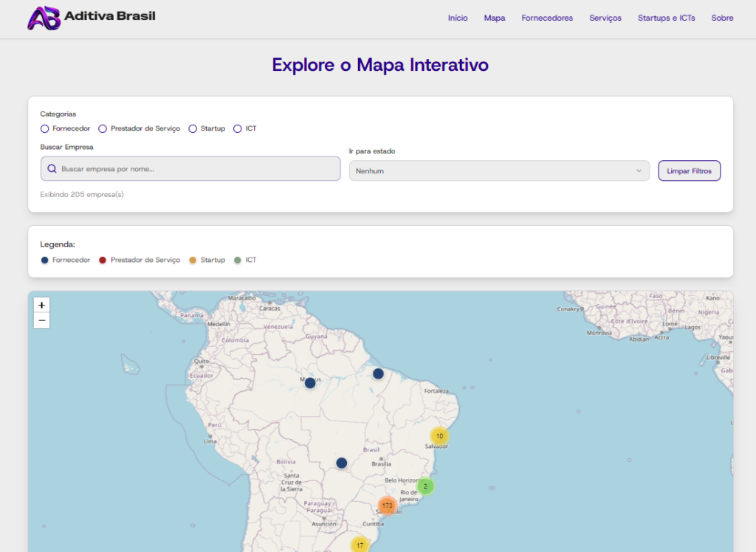The width and height of the screenshot is (756, 552).
Task: Click the 'Buscar empresa por nome' search field
Action: (190, 170)
